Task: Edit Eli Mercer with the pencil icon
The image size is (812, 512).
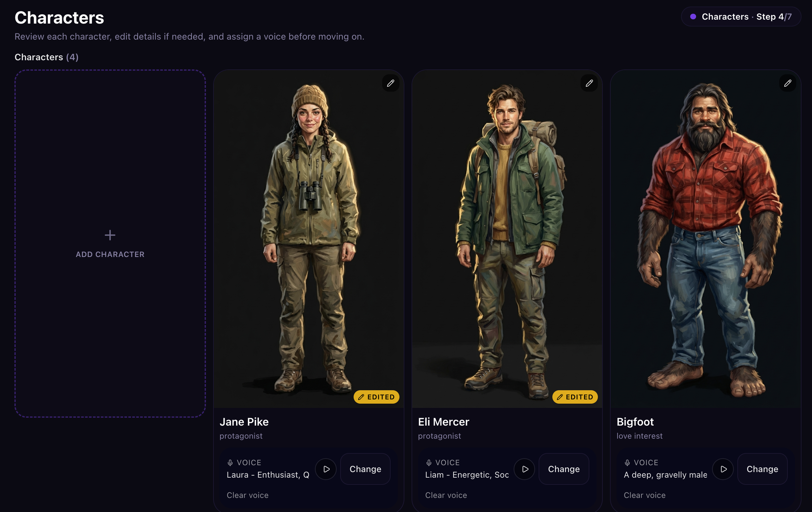Action: [589, 83]
